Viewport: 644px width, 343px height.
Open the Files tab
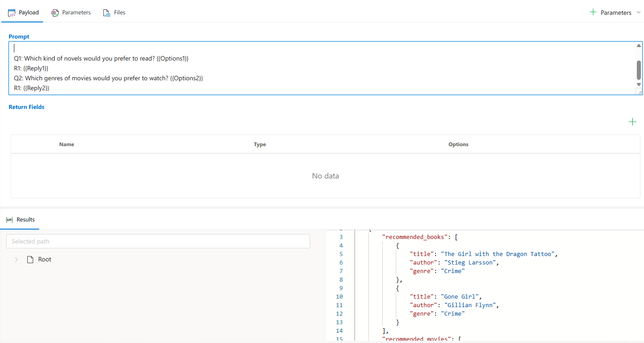click(x=114, y=13)
